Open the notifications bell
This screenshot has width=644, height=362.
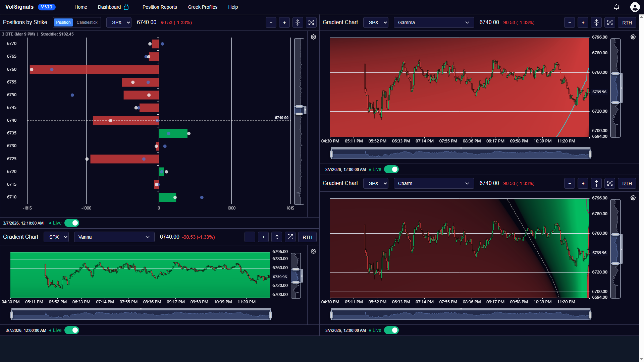coord(616,7)
